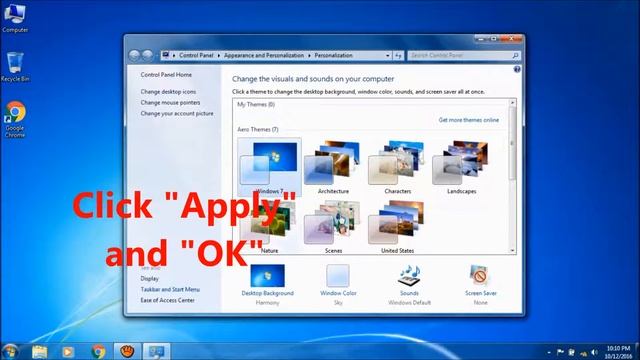Screen dimensions: 640x360
Task: Click the Back arrow in Control Panel
Action: coord(134,55)
